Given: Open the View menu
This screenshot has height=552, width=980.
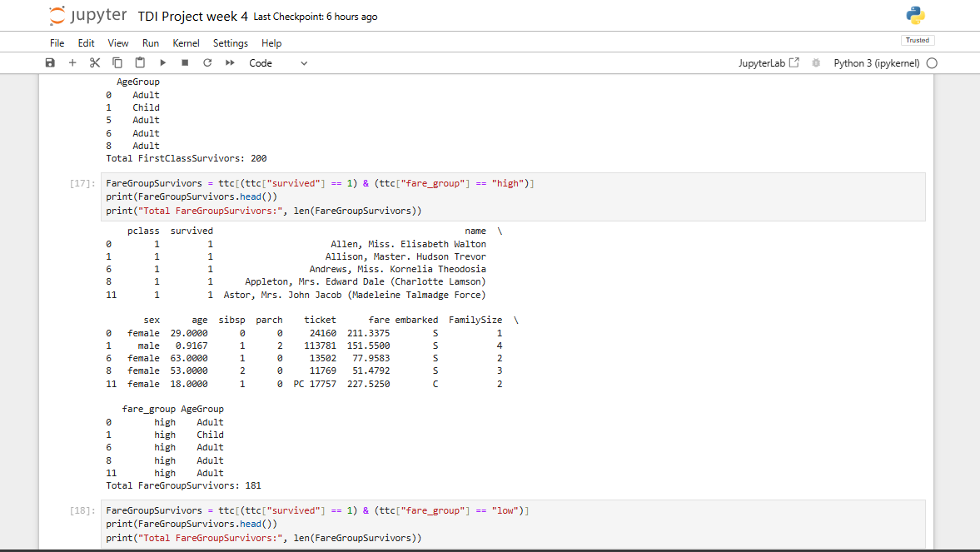Looking at the screenshot, I should coord(118,43).
